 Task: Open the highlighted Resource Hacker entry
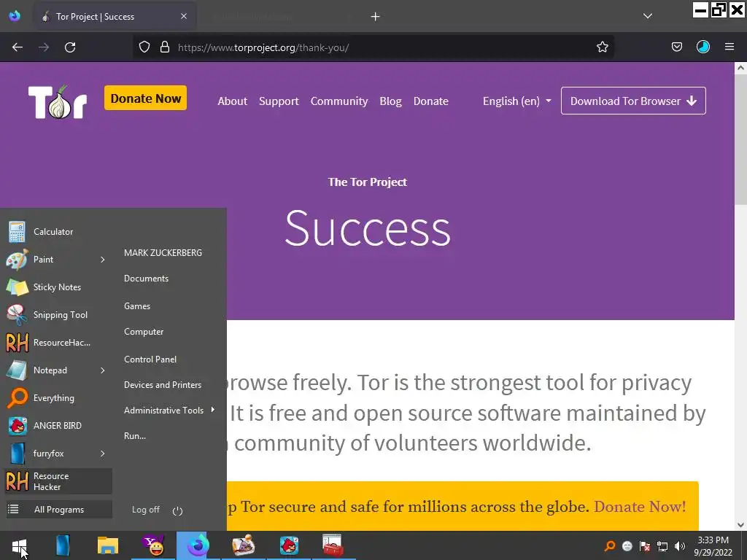tap(57, 481)
